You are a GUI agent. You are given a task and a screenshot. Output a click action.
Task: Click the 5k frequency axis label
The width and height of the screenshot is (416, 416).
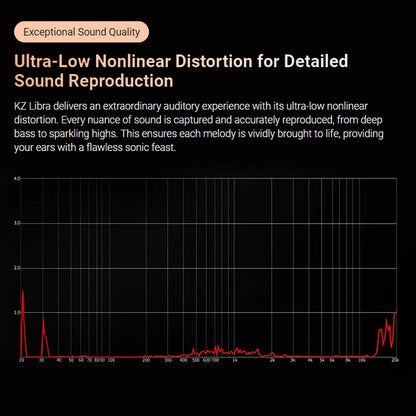coord(322,360)
